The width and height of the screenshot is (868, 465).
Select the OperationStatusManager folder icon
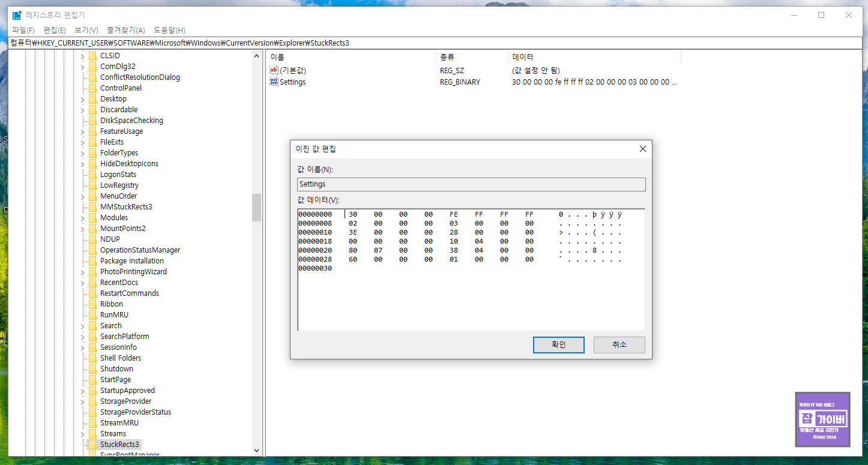(x=92, y=250)
